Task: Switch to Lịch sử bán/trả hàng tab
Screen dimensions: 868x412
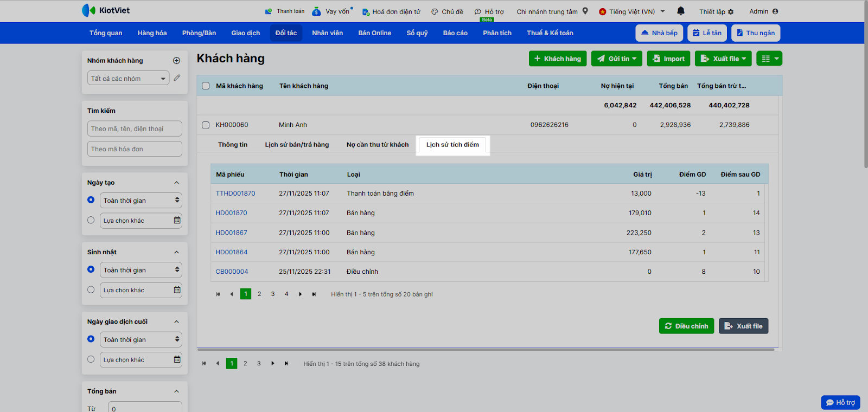Action: tap(297, 145)
